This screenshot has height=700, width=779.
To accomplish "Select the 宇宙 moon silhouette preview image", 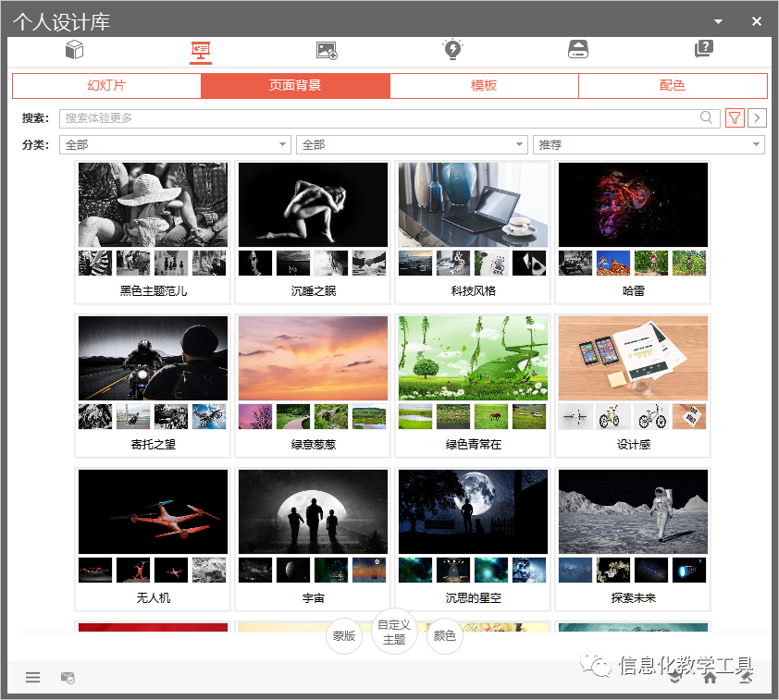I will point(313,511).
